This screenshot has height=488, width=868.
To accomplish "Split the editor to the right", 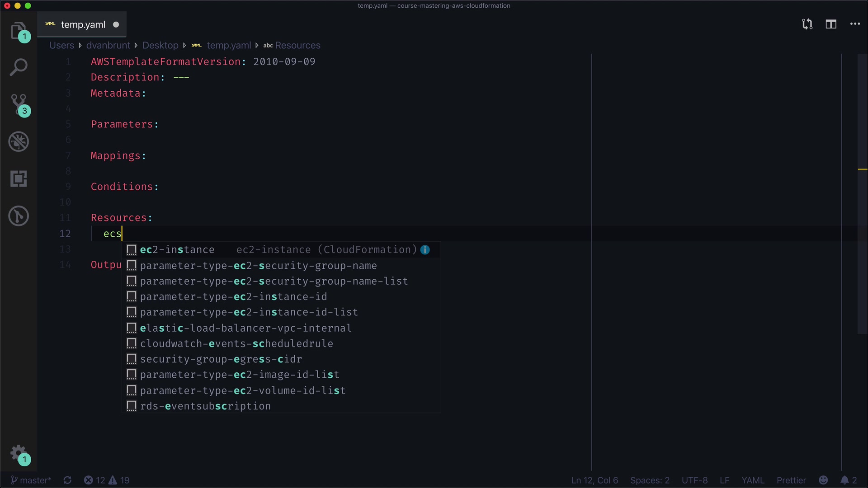I will tap(831, 24).
